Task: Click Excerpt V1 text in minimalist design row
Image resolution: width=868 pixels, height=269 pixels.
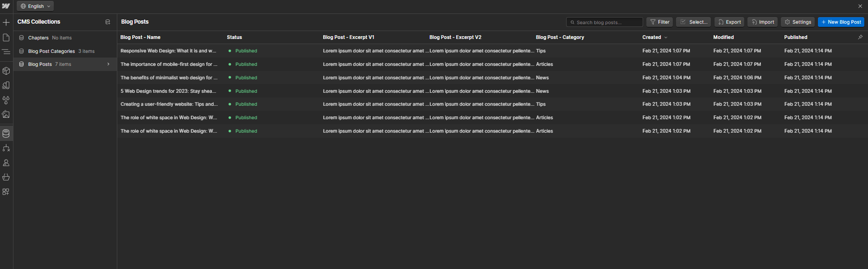Action: tap(376, 77)
